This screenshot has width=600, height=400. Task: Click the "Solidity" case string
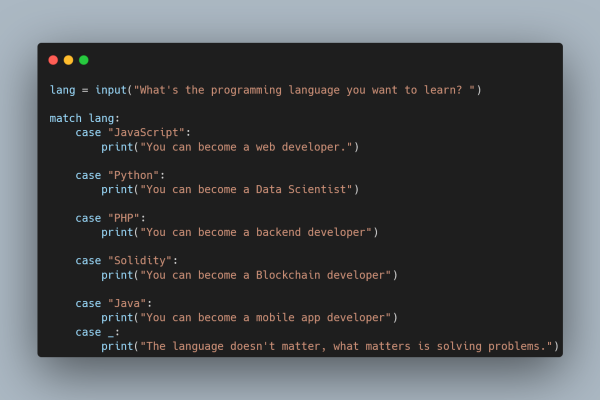[x=140, y=261]
